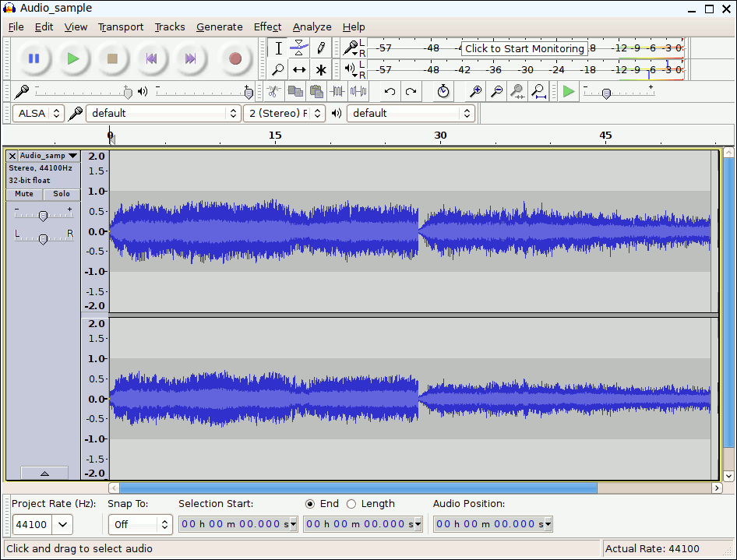Click the track L/R pan slider
The width and height of the screenshot is (737, 560).
click(x=44, y=238)
